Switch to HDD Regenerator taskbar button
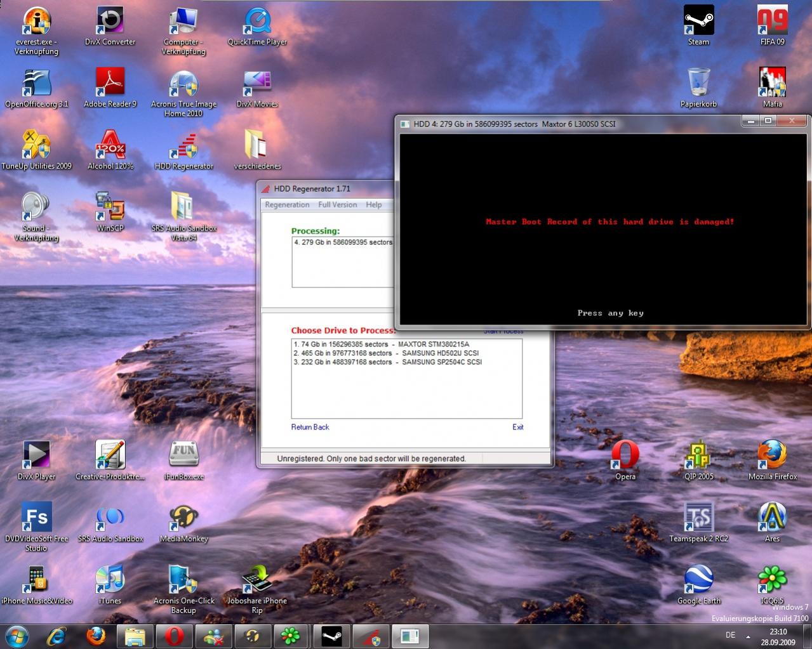812x649 pixels. tap(370, 636)
